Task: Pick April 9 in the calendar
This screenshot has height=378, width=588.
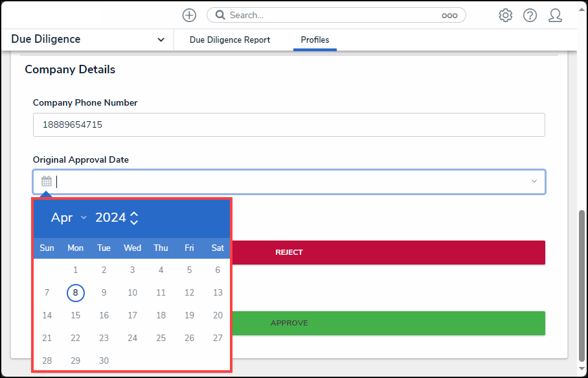Action: pyautogui.click(x=104, y=292)
